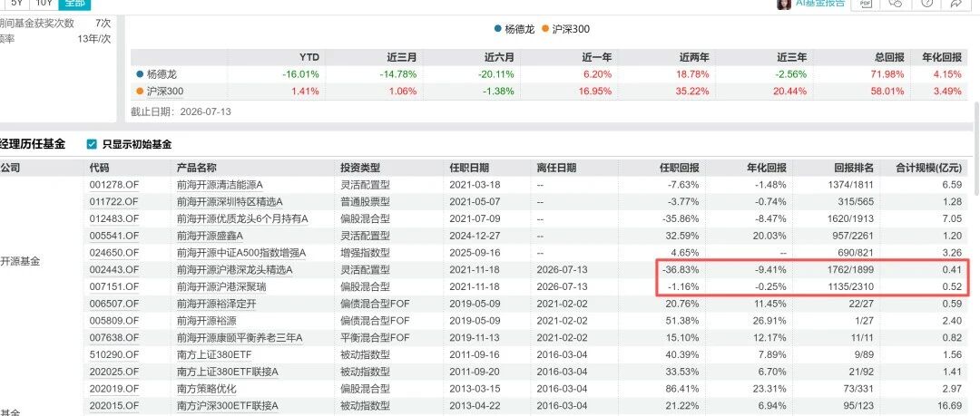Sort by 产品名称 column header
The image size is (980, 416).
(197, 168)
